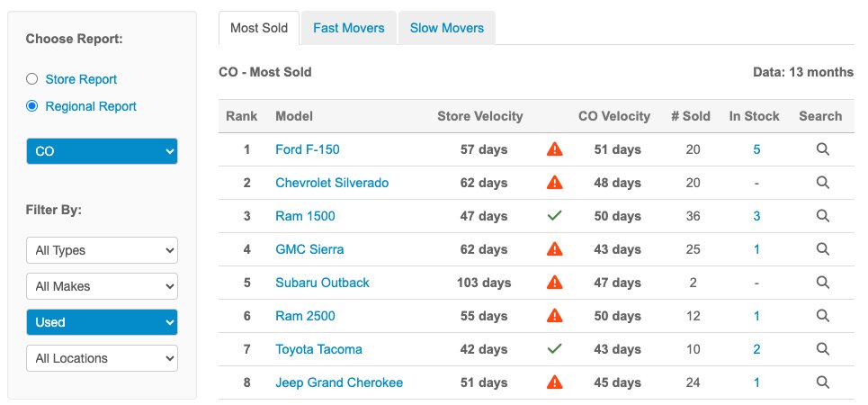This screenshot has width=868, height=405.
Task: Open the Used condition dropdown
Action: 102,322
